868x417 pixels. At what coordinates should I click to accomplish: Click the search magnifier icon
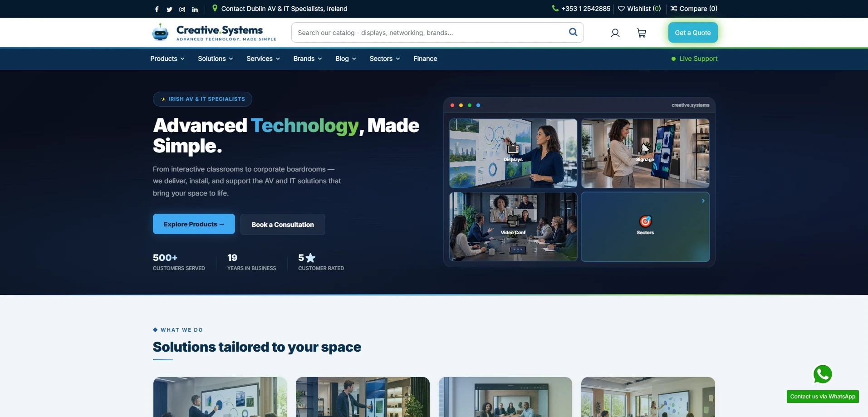pyautogui.click(x=573, y=32)
